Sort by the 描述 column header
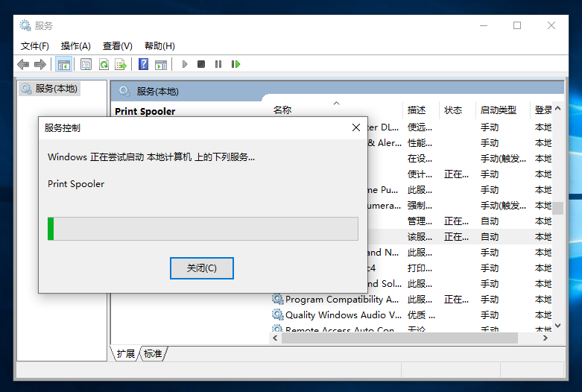582x392 pixels. [x=421, y=110]
